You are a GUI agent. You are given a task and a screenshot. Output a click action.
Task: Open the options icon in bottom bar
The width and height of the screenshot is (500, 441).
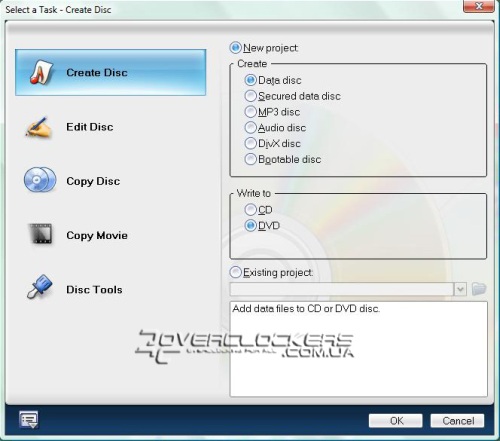[x=29, y=420]
